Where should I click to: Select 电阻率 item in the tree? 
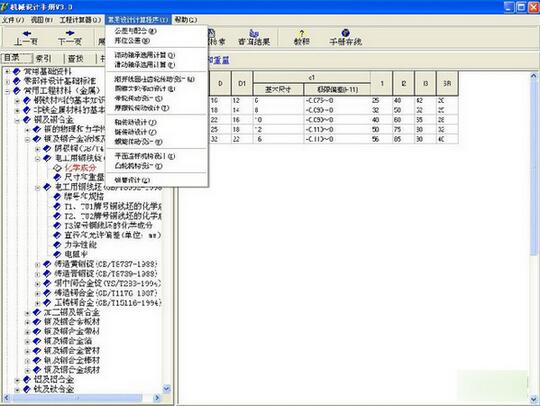click(76, 255)
